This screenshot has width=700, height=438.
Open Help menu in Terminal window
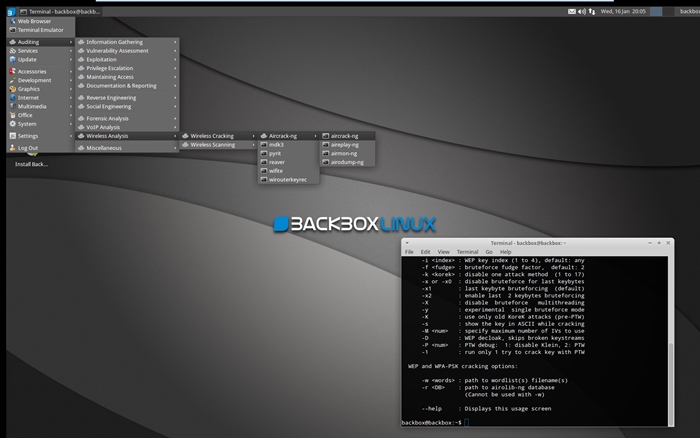point(505,252)
